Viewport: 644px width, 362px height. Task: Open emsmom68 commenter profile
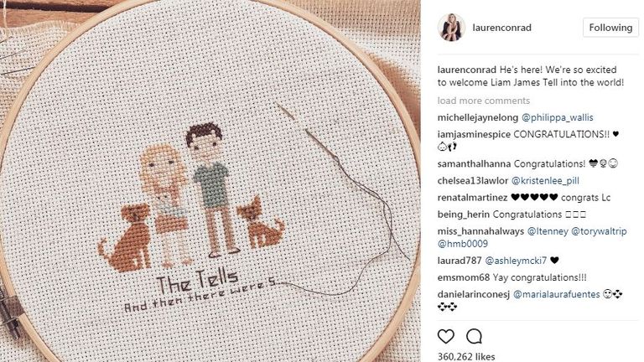(464, 277)
